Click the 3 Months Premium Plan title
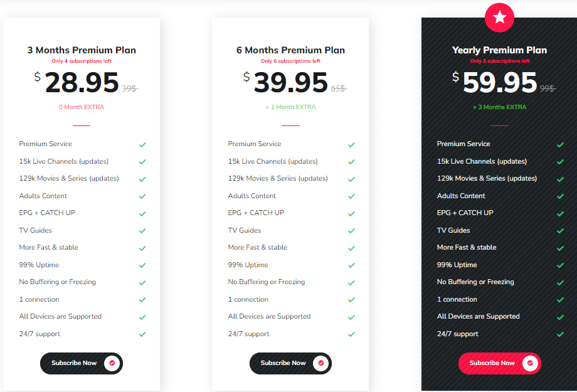The height and width of the screenshot is (392, 577). pyautogui.click(x=82, y=50)
